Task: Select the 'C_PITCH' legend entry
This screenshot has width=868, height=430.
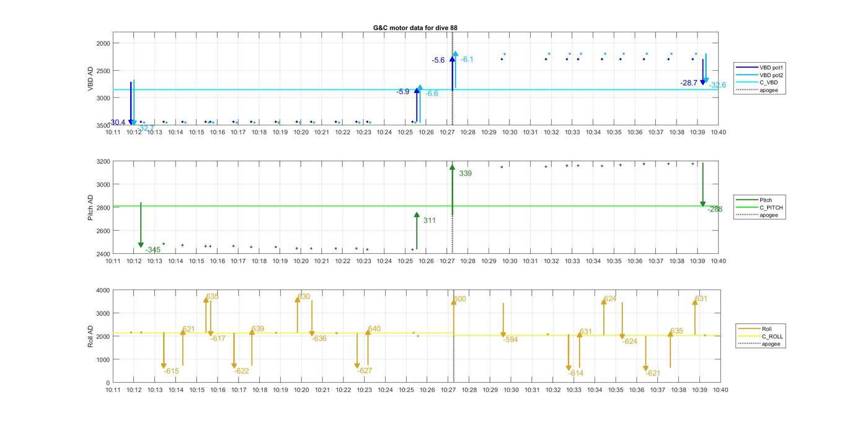Action: point(759,207)
